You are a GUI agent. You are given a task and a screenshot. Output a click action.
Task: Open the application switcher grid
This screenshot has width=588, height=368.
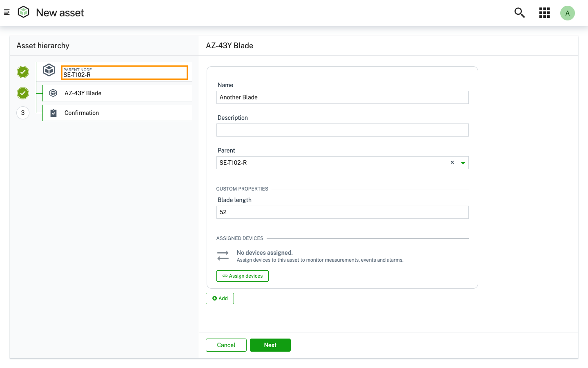point(544,13)
